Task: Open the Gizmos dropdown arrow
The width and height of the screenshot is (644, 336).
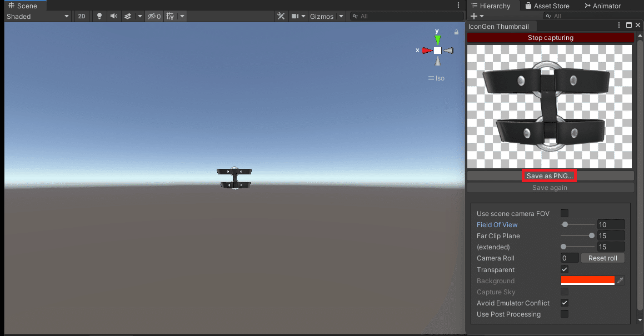Action: tap(341, 16)
